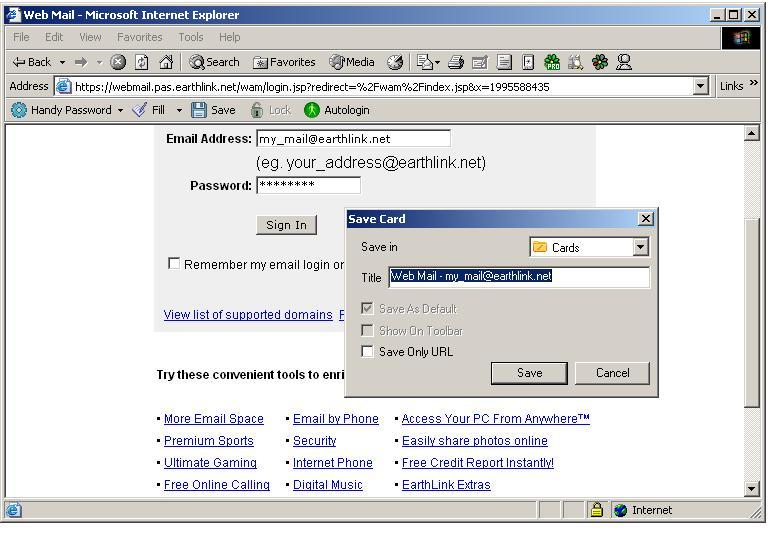Open Search in the IE toolbar
This screenshot has width=776, height=539.
click(x=214, y=62)
